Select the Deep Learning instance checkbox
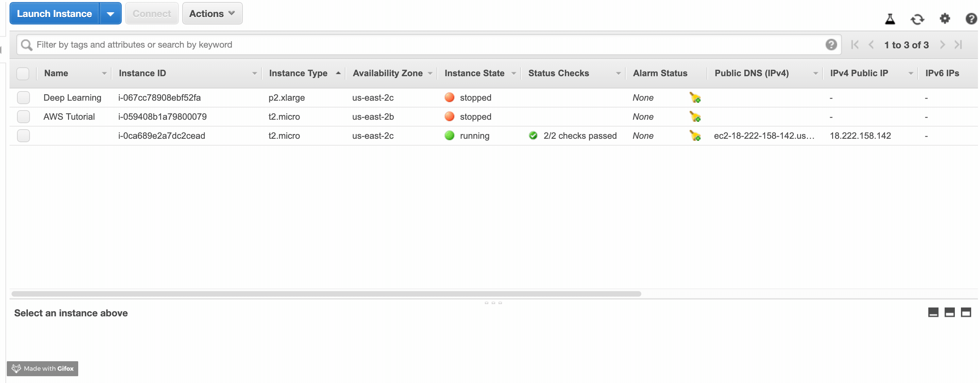 (x=22, y=97)
